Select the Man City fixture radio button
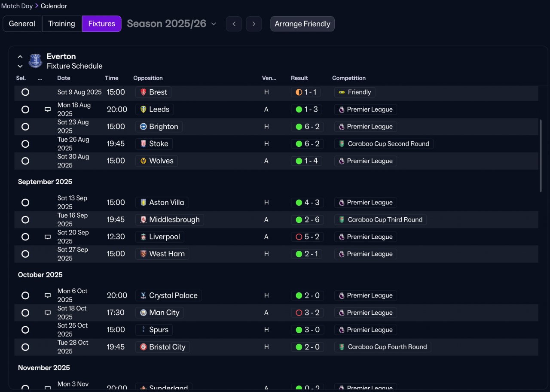550x392 pixels. click(x=25, y=313)
